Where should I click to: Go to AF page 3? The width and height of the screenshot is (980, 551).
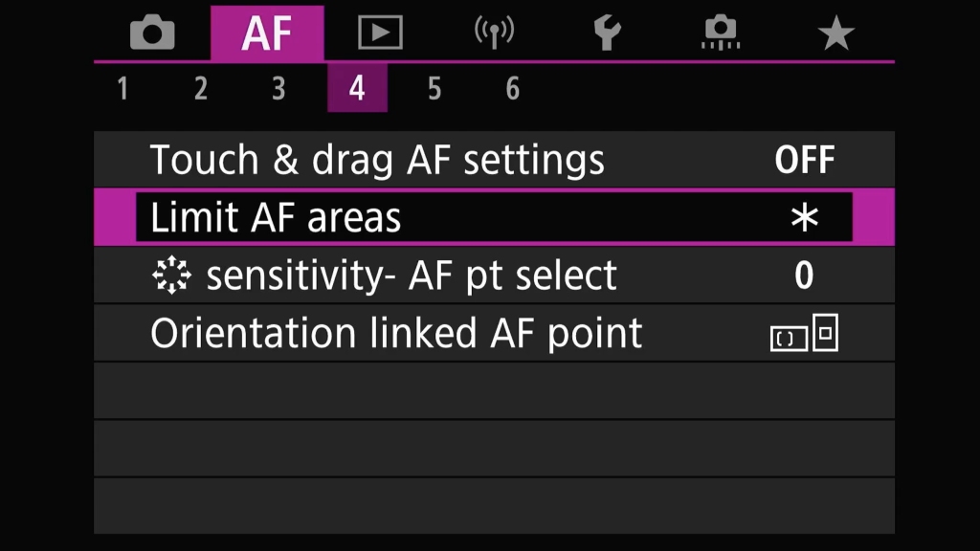278,88
